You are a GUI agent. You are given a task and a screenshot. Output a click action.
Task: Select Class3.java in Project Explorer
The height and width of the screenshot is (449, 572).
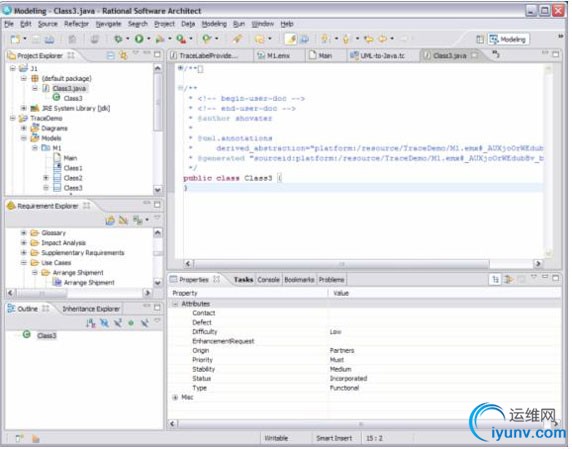coord(69,89)
